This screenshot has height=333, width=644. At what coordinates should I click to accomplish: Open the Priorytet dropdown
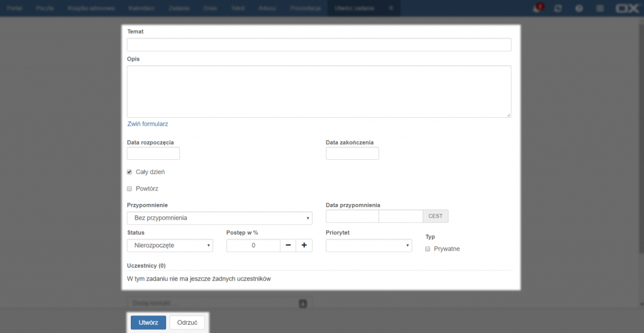point(369,246)
